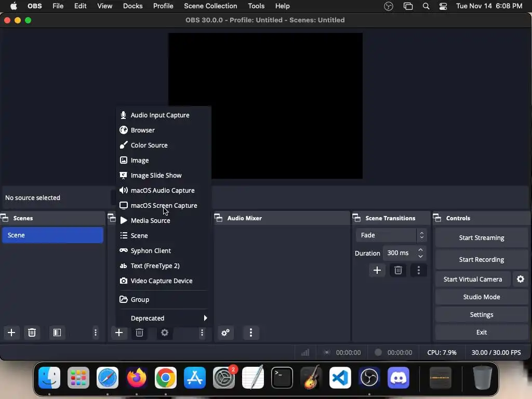This screenshot has height=399, width=532.
Task: Open Audio Mixer advanced properties gears icon
Action: coord(225,332)
